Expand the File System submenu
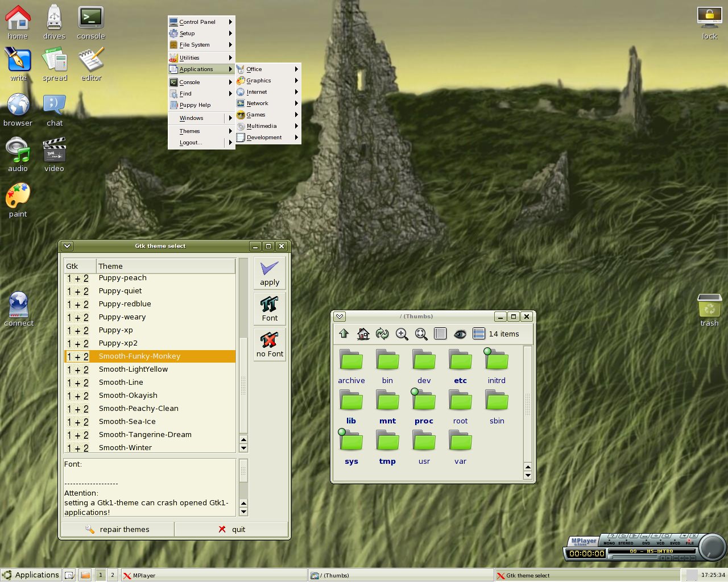Image resolution: width=728 pixels, height=582 pixels. pos(201,44)
